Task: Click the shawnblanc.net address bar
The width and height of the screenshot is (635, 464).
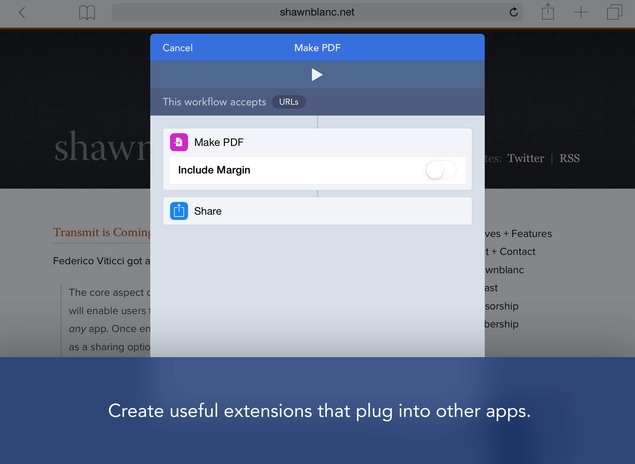Action: (317, 12)
